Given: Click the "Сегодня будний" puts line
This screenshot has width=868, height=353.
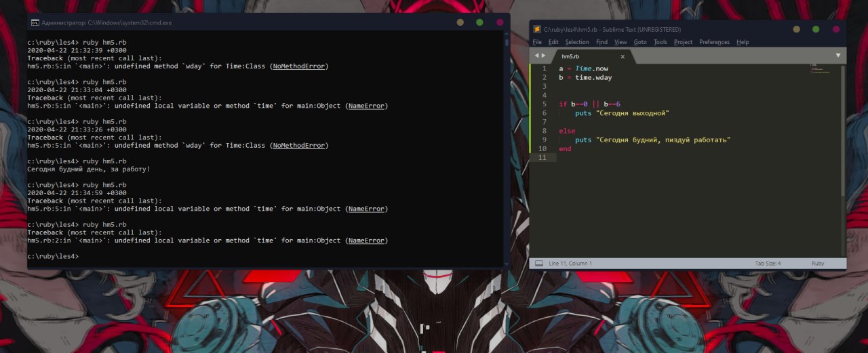Looking at the screenshot, I should tap(652, 140).
